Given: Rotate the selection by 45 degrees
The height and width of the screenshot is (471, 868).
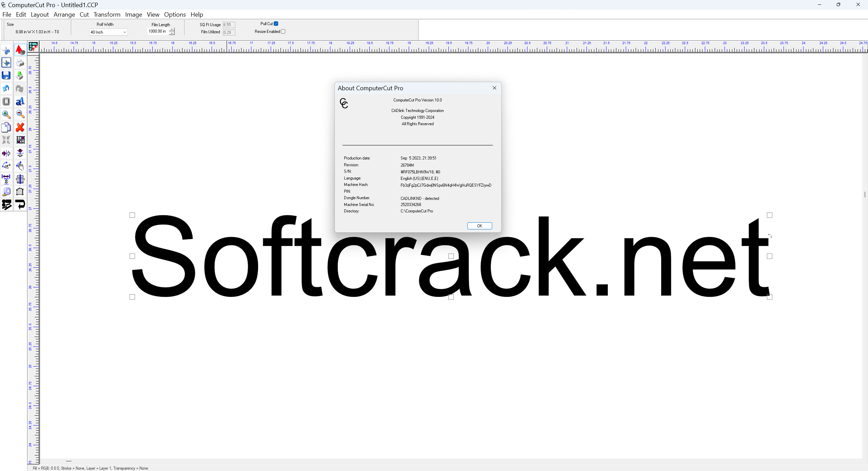Looking at the screenshot, I should pyautogui.click(x=6, y=166).
